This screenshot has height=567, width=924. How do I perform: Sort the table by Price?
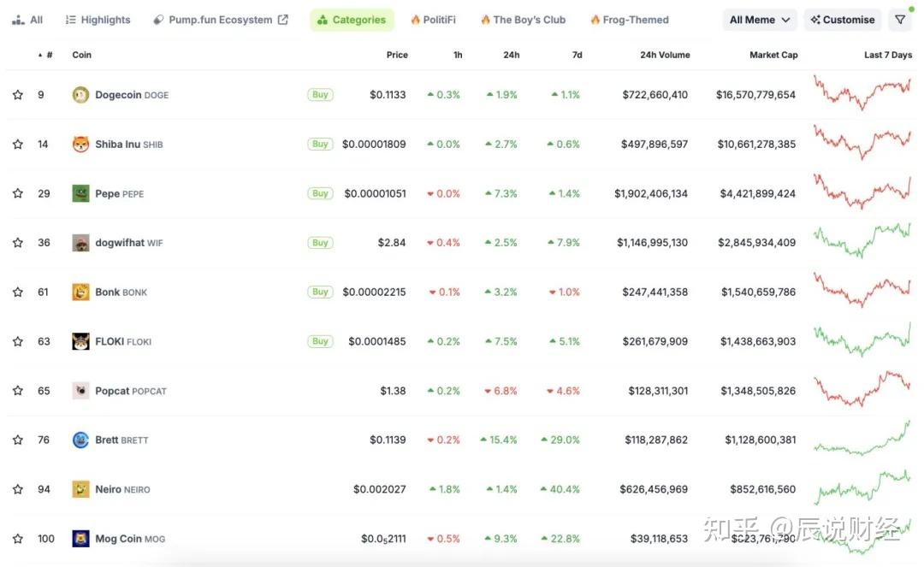click(x=397, y=55)
